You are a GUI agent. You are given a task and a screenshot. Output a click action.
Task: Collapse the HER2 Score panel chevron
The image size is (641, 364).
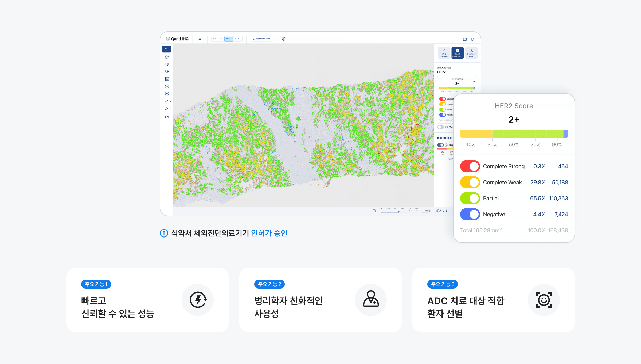click(x=474, y=81)
